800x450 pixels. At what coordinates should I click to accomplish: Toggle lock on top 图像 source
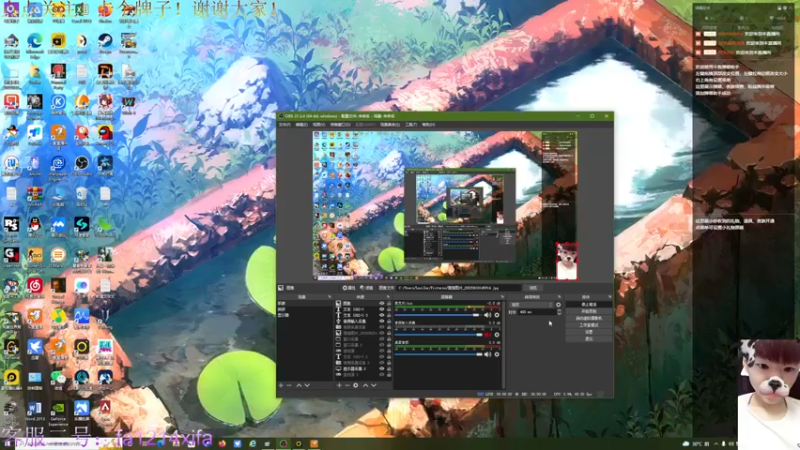389,303
